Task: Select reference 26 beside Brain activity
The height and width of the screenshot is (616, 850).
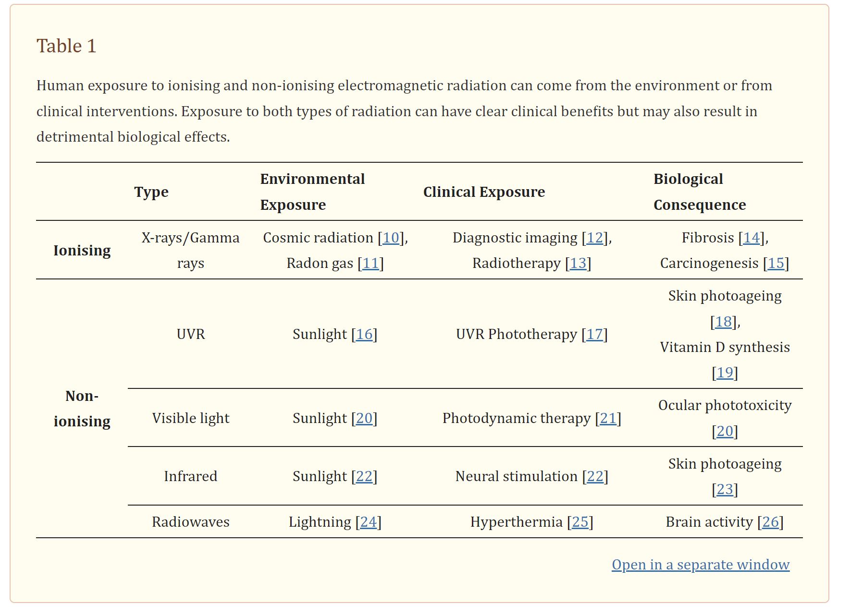Action: 770,522
